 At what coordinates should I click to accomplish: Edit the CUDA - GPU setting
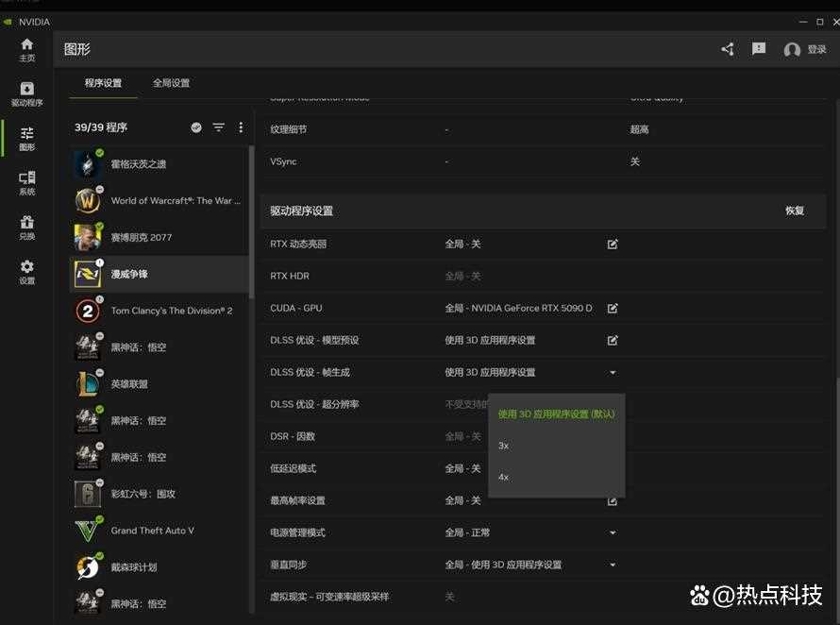(x=613, y=308)
